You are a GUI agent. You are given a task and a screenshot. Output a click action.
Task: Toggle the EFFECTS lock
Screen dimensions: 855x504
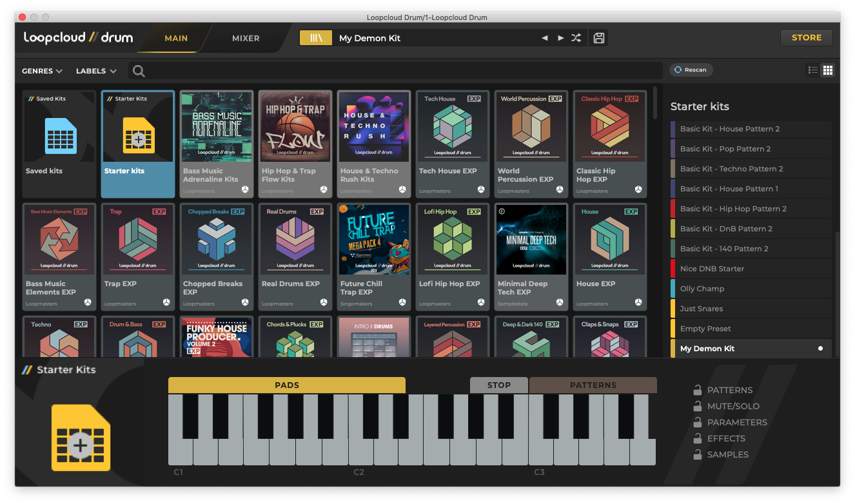(697, 438)
